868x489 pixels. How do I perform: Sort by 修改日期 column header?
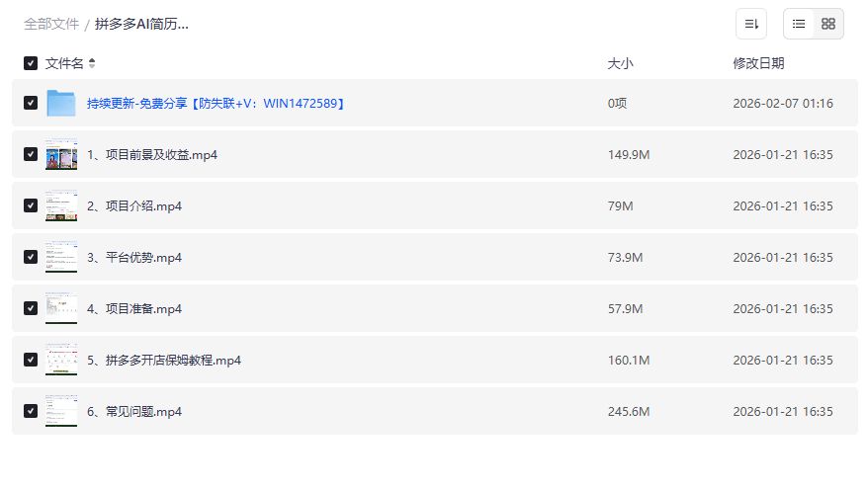pyautogui.click(x=758, y=63)
